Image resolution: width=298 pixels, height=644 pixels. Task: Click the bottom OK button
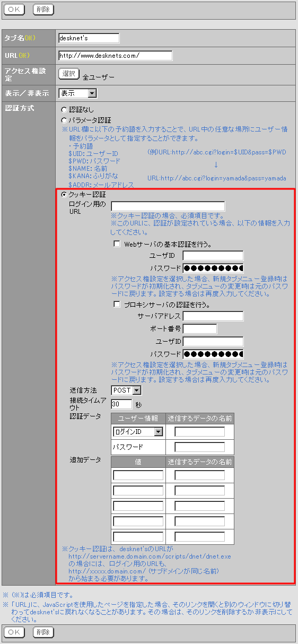click(x=14, y=632)
